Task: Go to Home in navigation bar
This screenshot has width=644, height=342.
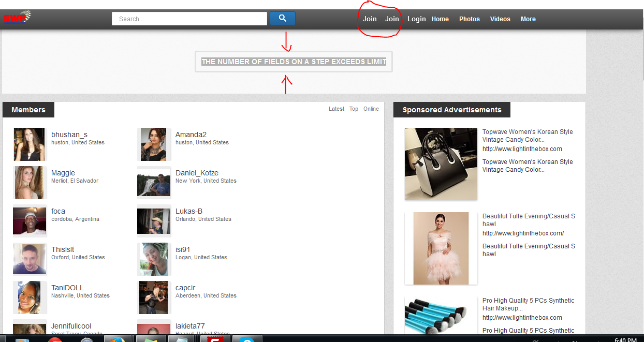Action: [440, 19]
